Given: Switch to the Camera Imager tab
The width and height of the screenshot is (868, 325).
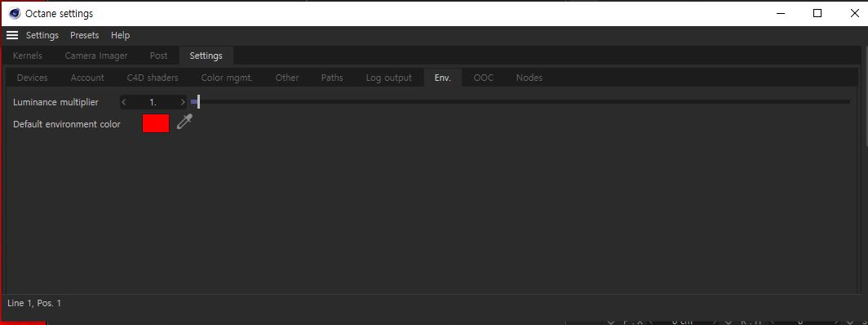Looking at the screenshot, I should tap(96, 56).
